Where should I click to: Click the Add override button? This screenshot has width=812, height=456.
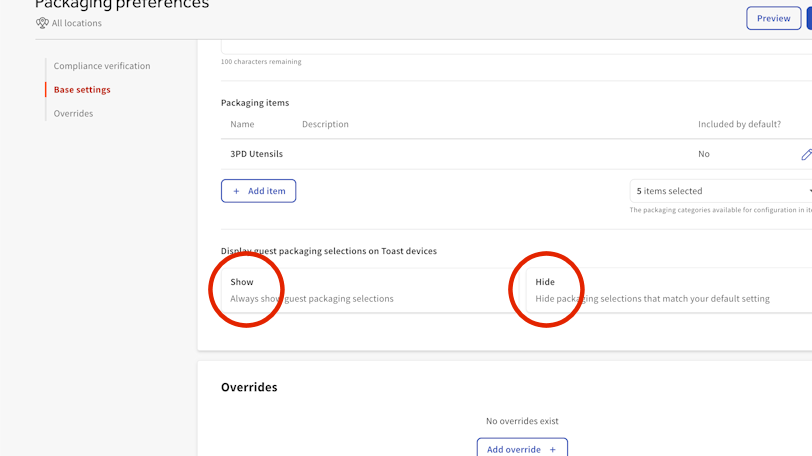(x=521, y=449)
